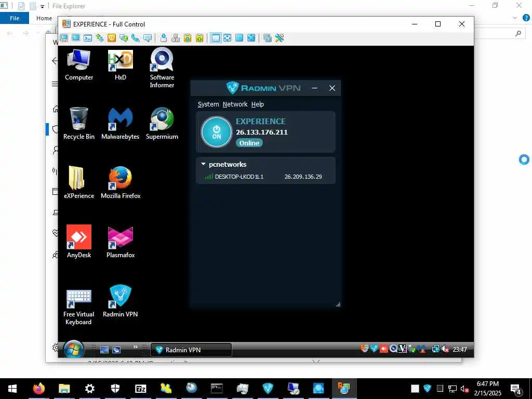Click the File Explorer search magnifier
This screenshot has height=399, width=532.
click(x=518, y=33)
